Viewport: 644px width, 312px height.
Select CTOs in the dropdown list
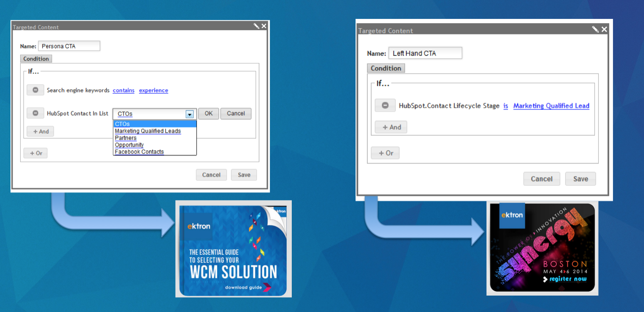(155, 124)
